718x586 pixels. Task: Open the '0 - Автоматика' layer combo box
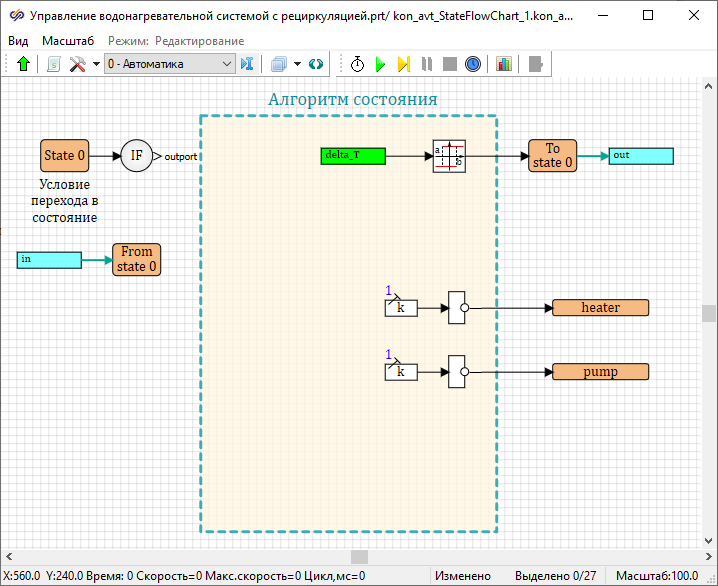[169, 64]
